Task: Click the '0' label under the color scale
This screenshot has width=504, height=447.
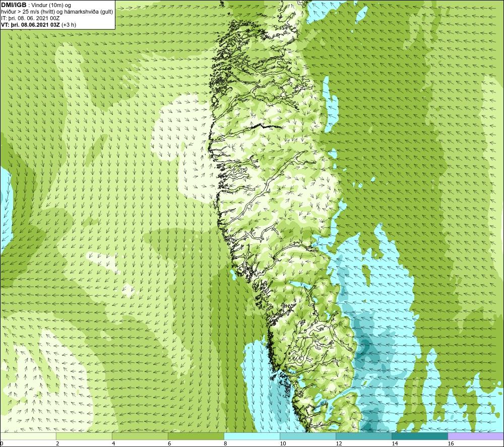Action: (x=2, y=444)
